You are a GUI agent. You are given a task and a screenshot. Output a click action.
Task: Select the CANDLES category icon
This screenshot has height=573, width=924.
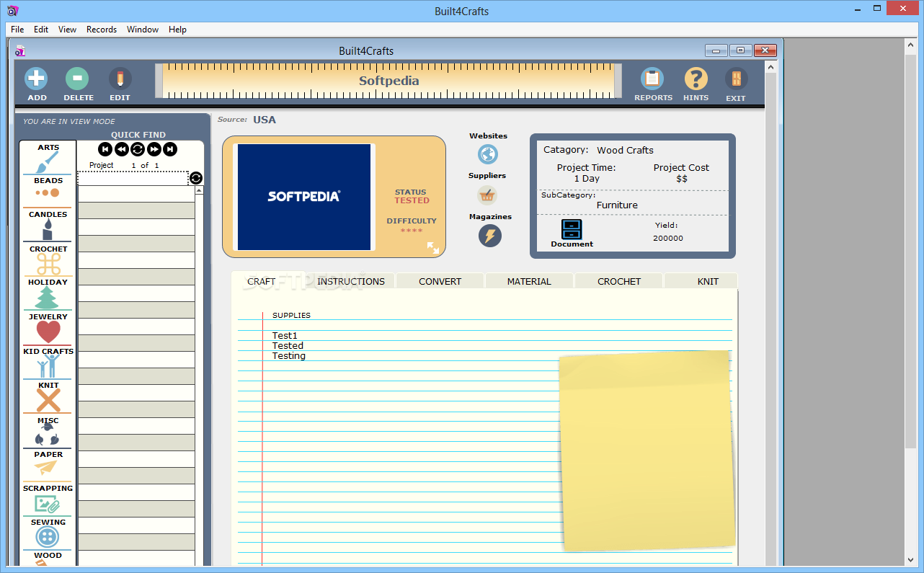pos(48,229)
